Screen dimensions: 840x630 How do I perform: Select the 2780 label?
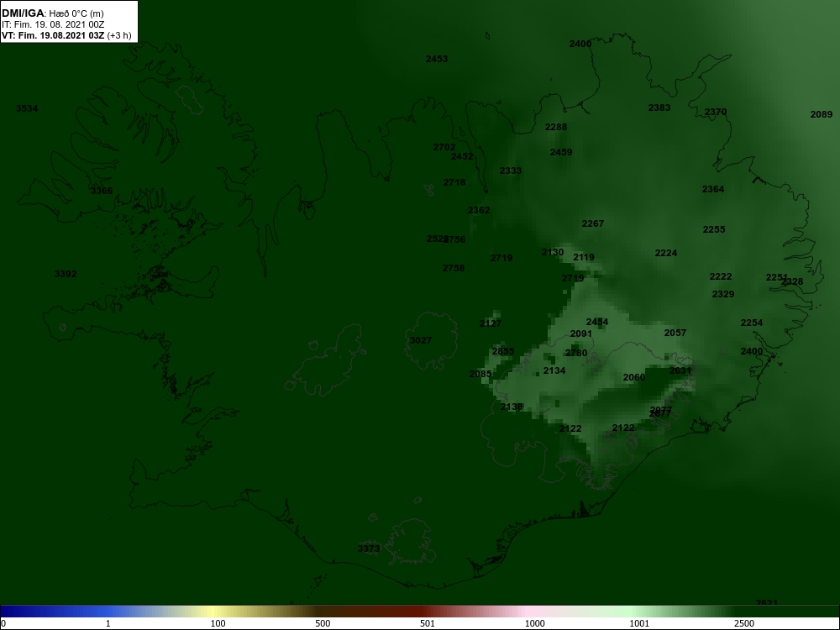[x=576, y=354]
